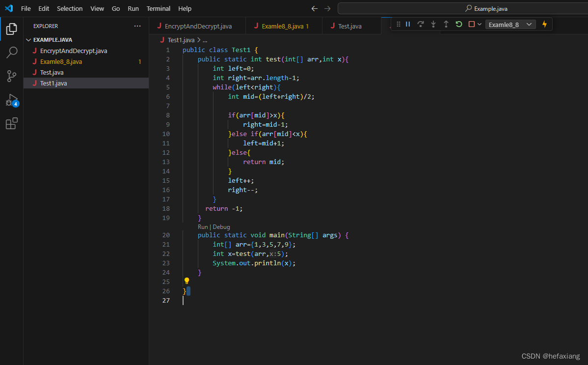Open the Run menu
This screenshot has width=588, height=365.
(x=133, y=8)
